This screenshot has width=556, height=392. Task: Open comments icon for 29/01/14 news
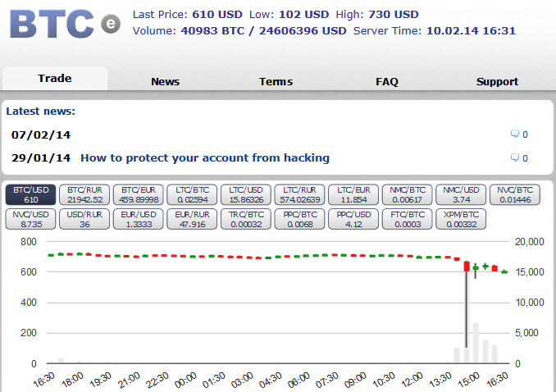coord(514,157)
